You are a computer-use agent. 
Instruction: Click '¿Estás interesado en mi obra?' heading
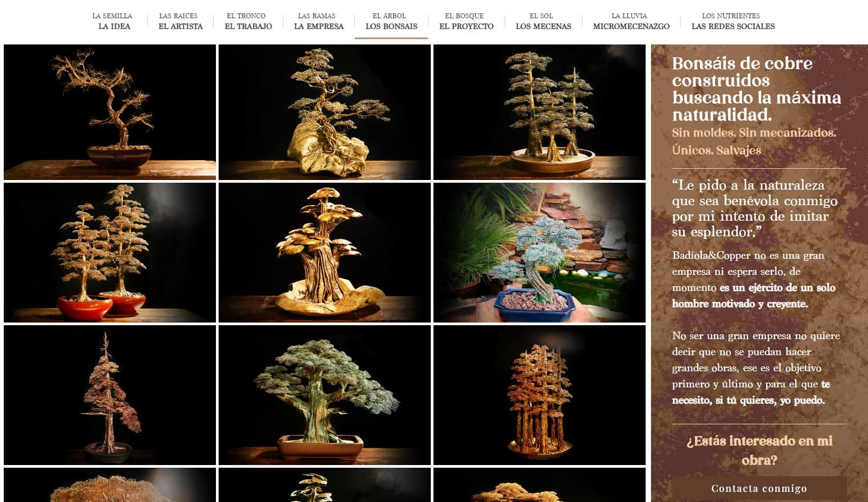pyautogui.click(x=759, y=451)
